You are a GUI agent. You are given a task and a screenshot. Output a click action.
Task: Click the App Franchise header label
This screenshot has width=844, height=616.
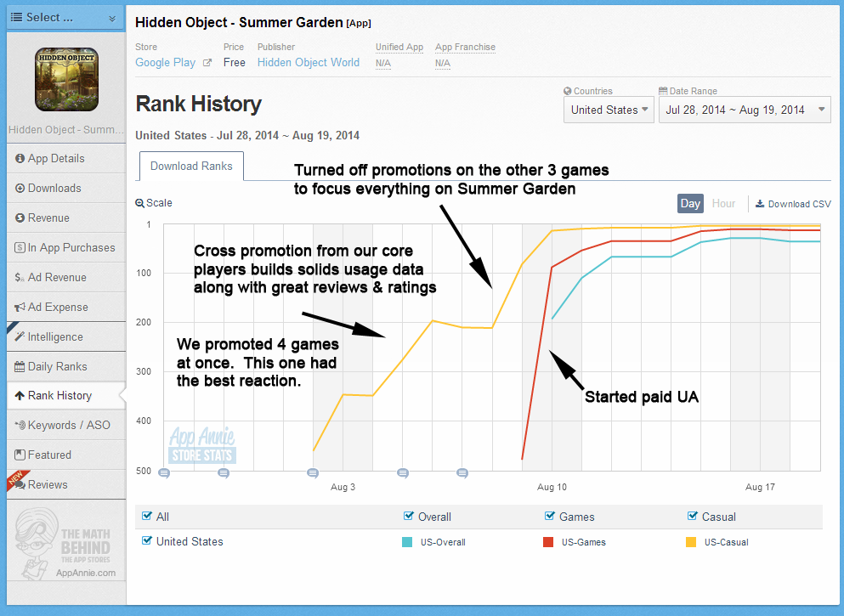(465, 47)
